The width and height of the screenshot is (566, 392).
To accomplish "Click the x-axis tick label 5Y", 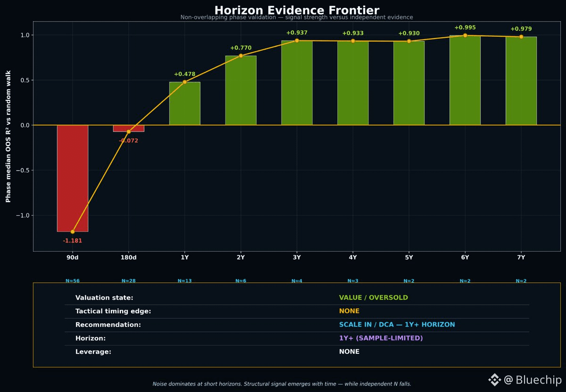I will 409,258.
